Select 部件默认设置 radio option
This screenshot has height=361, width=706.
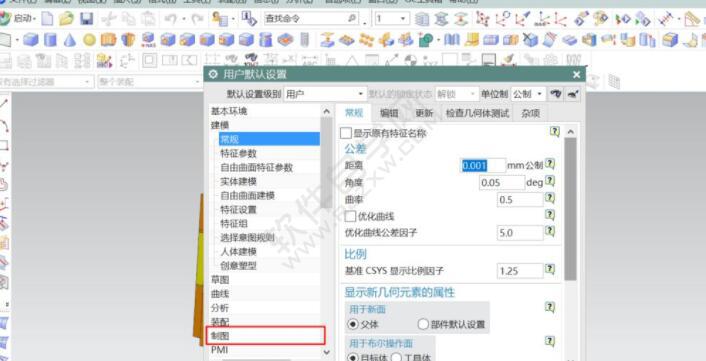click(423, 324)
